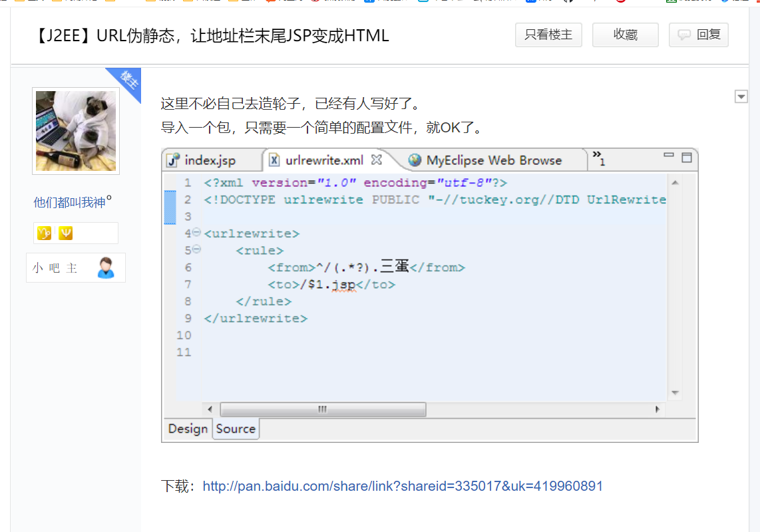
Task: Minimize the Eclipse editor pane
Action: pos(669,156)
